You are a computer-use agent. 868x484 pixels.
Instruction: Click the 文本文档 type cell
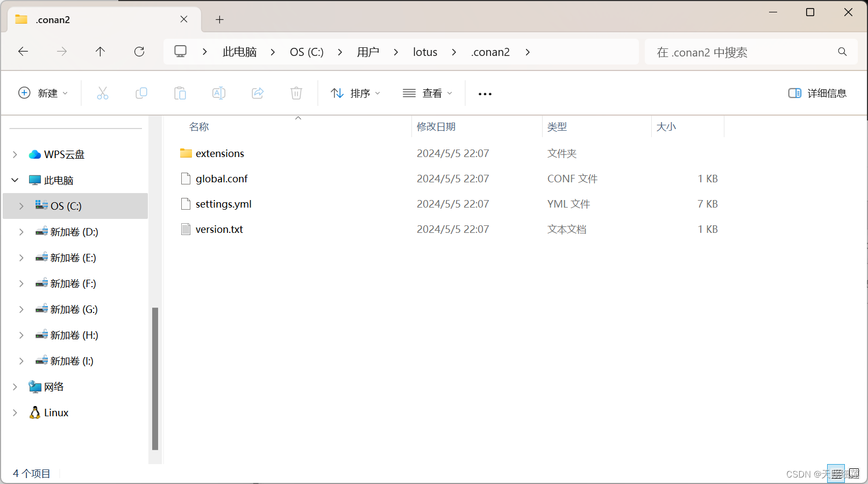[567, 229]
